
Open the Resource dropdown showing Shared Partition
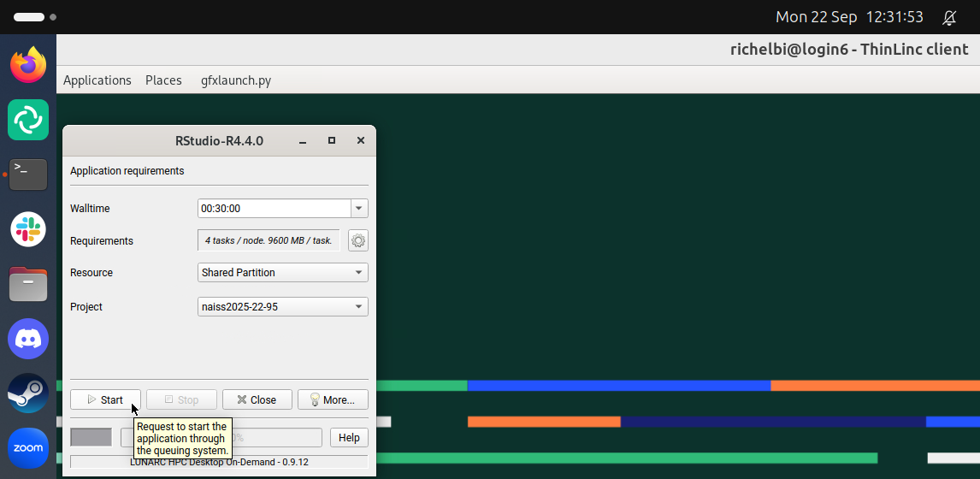(x=282, y=273)
